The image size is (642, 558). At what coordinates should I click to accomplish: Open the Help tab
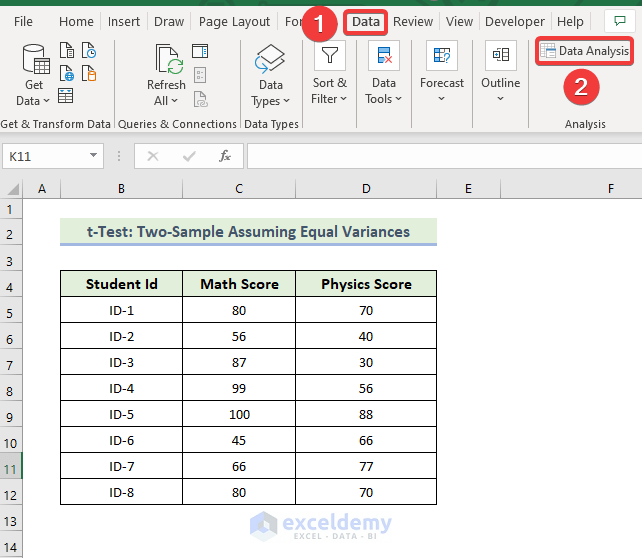pos(570,22)
